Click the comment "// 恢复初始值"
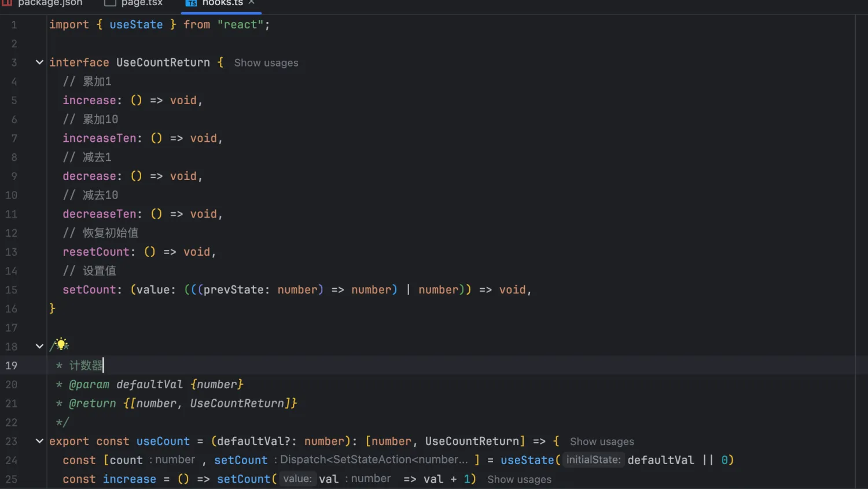This screenshot has width=868, height=489. pos(101,233)
